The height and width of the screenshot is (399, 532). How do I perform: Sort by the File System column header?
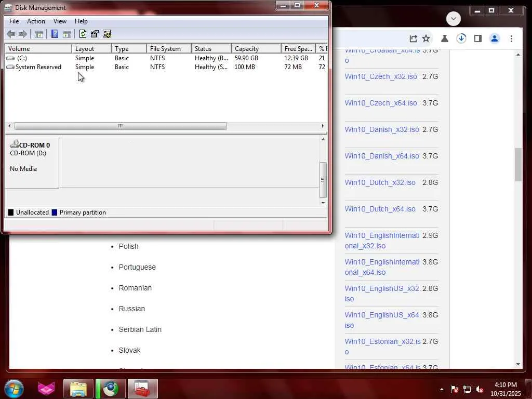169,49
